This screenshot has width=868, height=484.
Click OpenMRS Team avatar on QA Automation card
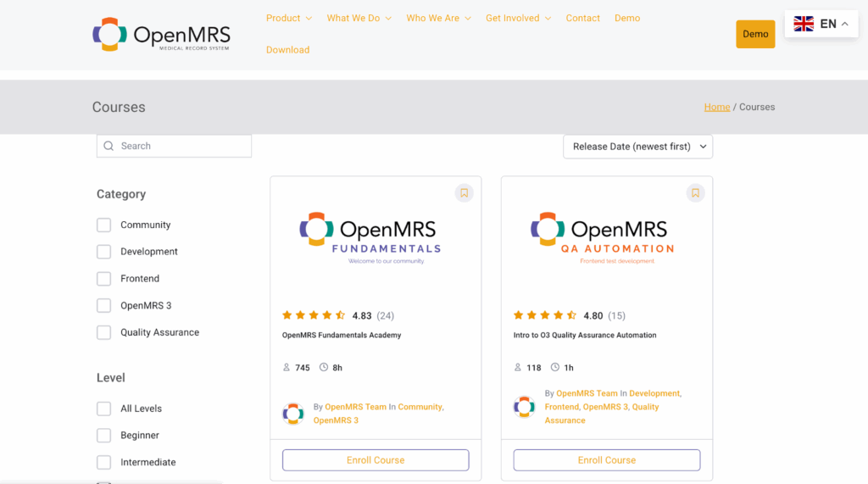[x=524, y=407]
